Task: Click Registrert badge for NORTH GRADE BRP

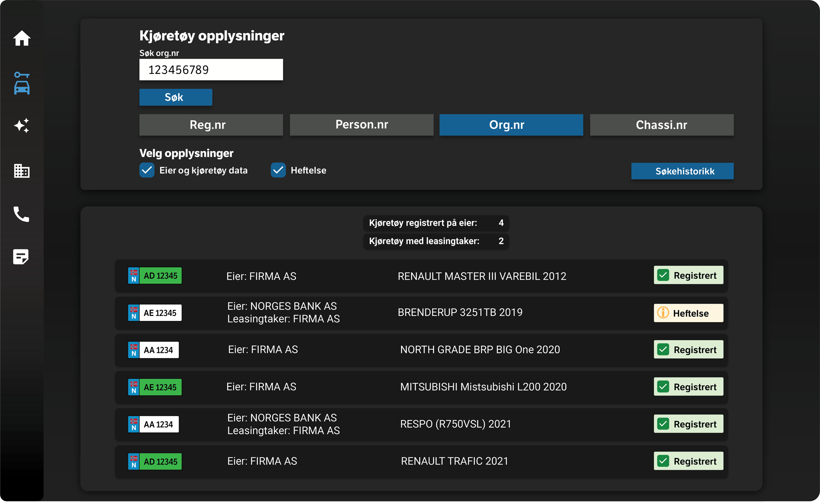Action: [689, 349]
